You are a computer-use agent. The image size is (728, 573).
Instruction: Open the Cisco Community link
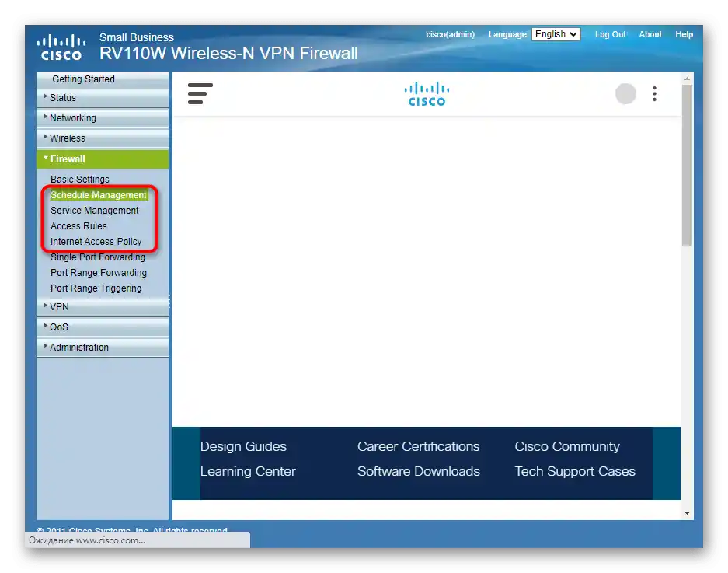(x=567, y=446)
